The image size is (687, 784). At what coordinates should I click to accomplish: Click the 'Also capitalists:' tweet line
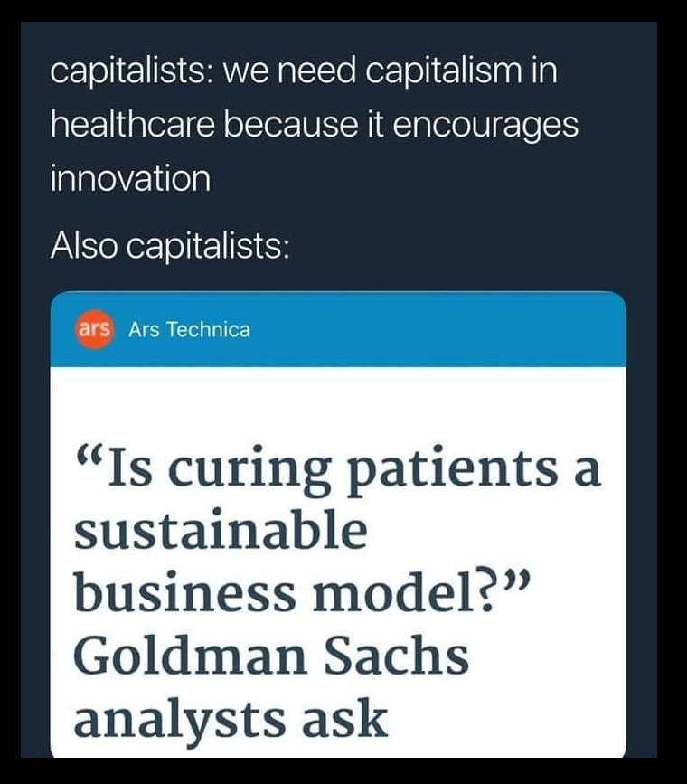(170, 244)
